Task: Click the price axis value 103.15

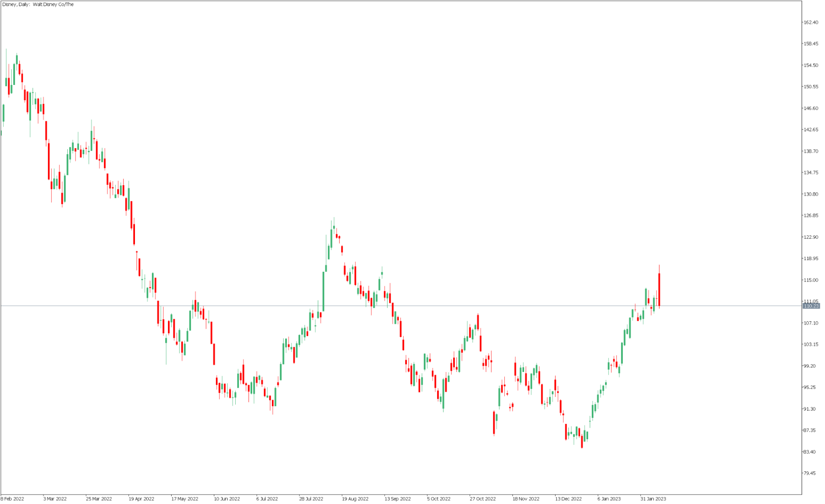Action: 811,344
